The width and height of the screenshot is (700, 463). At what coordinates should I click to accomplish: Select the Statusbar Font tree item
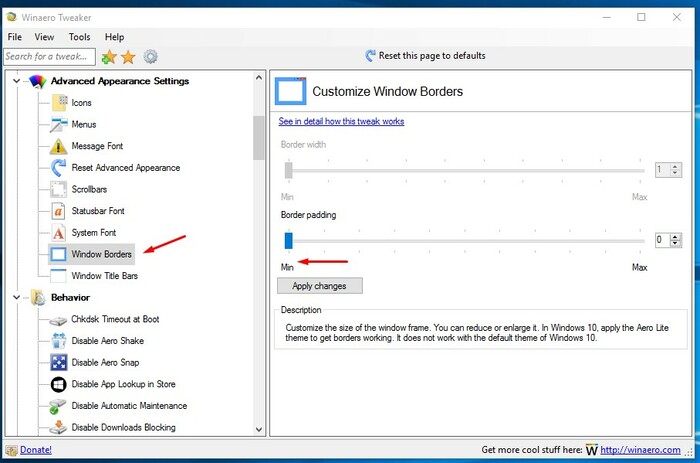click(x=98, y=211)
